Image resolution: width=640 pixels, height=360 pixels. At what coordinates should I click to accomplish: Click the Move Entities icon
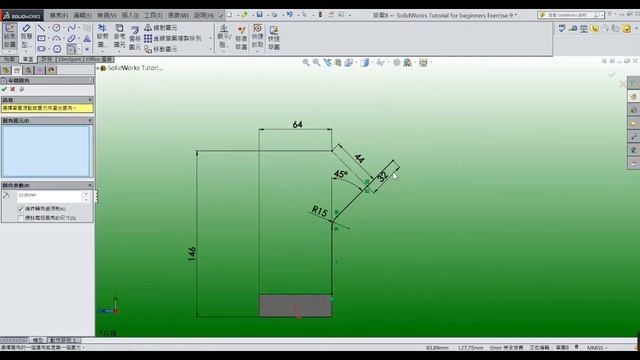click(148, 49)
